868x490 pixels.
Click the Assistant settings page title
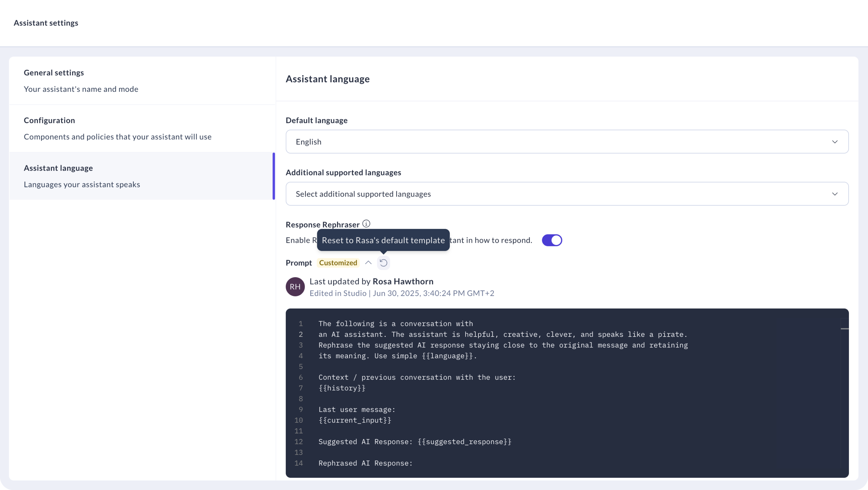tap(46, 23)
